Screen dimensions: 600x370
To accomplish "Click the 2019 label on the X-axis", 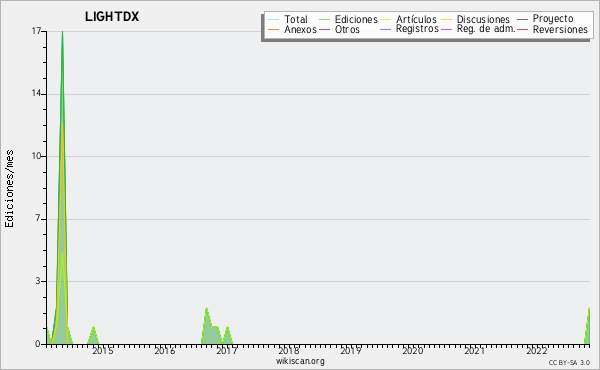I will click(351, 351).
